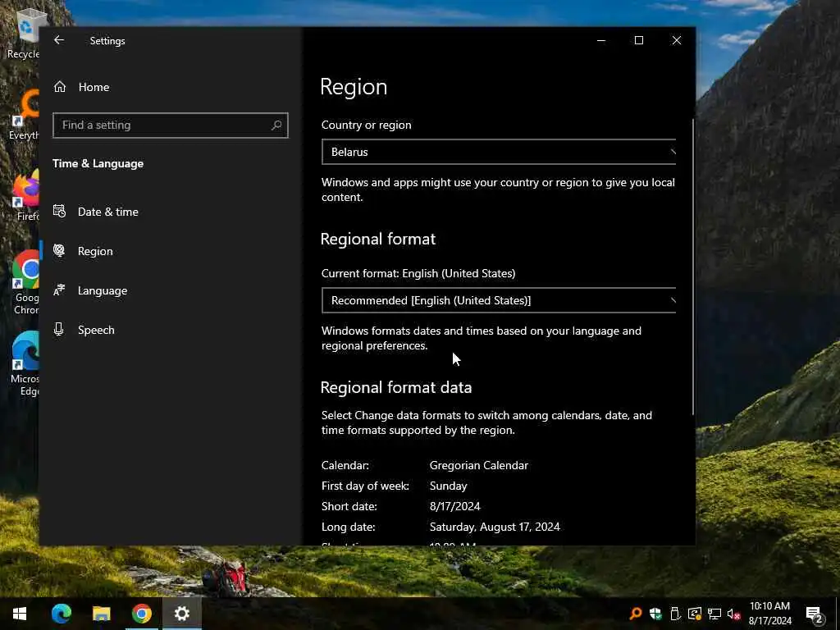
Task: Open Date & time settings
Action: [x=171, y=212]
